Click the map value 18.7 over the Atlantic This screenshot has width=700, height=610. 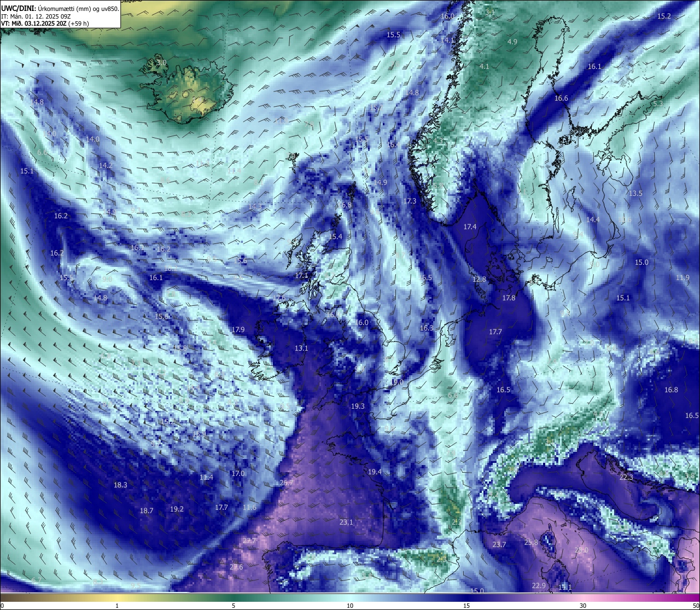coord(147,511)
